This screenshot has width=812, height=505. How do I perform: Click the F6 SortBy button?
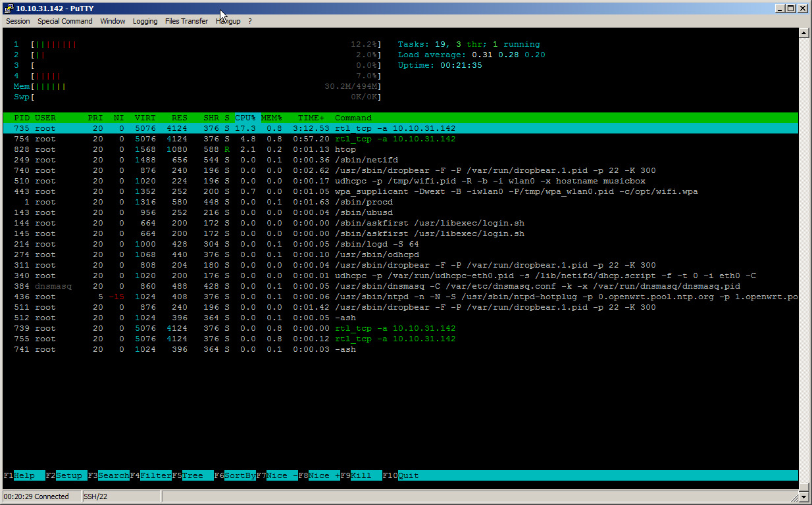235,475
